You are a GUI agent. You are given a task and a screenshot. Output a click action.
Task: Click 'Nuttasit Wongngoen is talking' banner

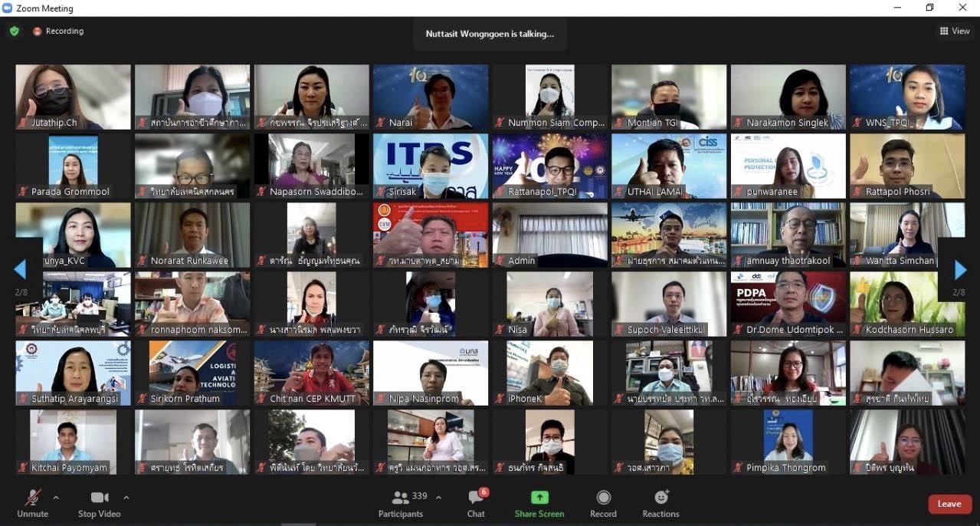(490, 34)
